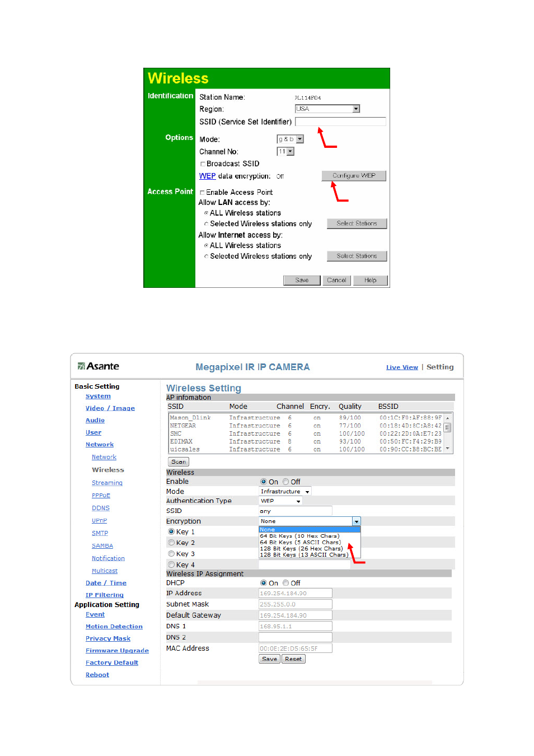
Task: Open the Network section link in bold
Action: click(x=100, y=445)
